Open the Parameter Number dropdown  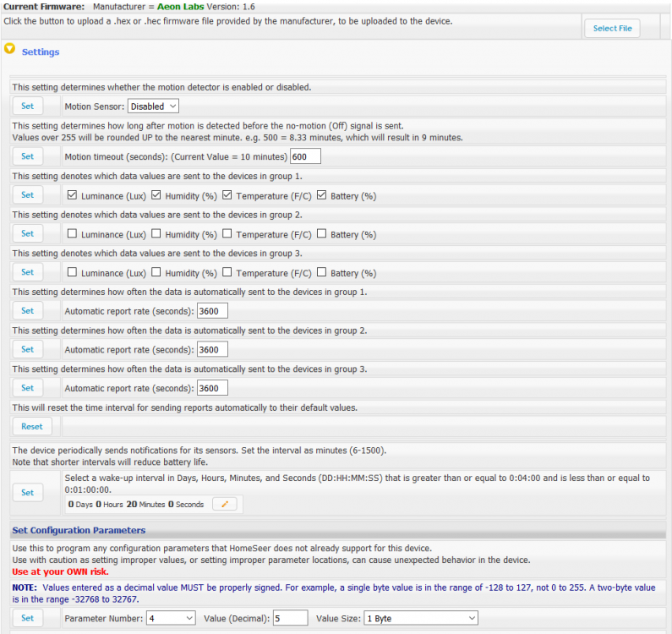[x=153, y=619]
